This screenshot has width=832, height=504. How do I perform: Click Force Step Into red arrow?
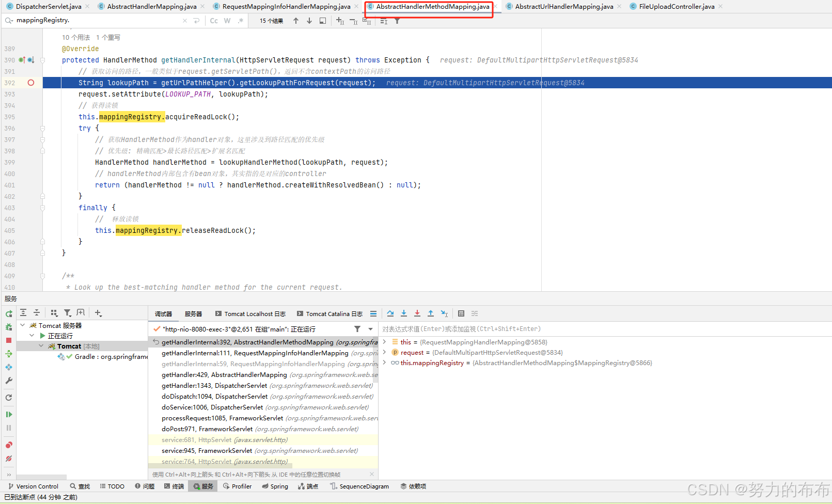point(417,313)
